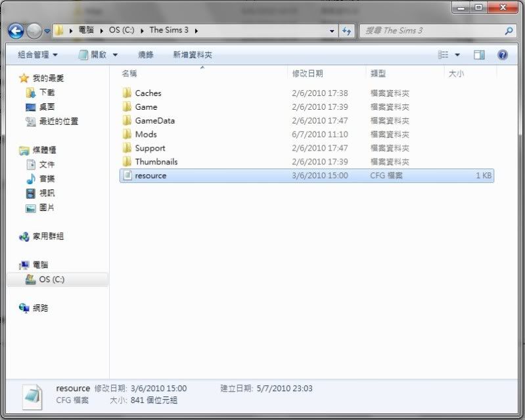Sort by 修改日期 column header

tap(308, 74)
